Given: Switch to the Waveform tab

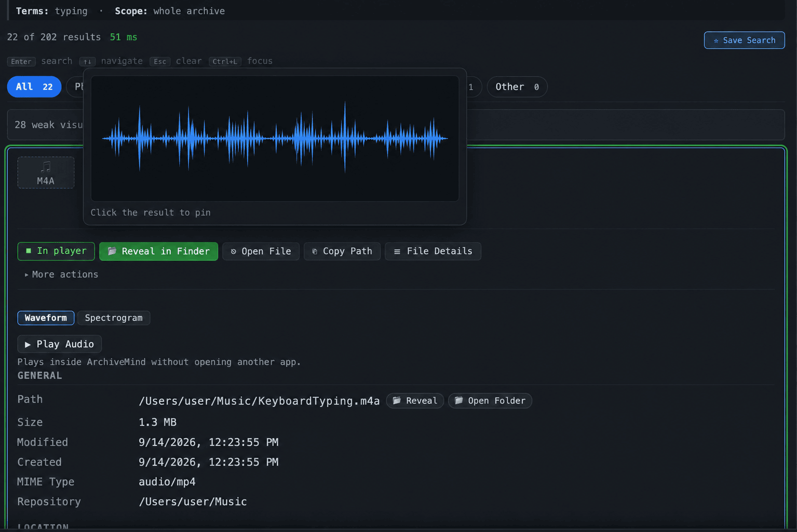Looking at the screenshot, I should click(x=46, y=318).
